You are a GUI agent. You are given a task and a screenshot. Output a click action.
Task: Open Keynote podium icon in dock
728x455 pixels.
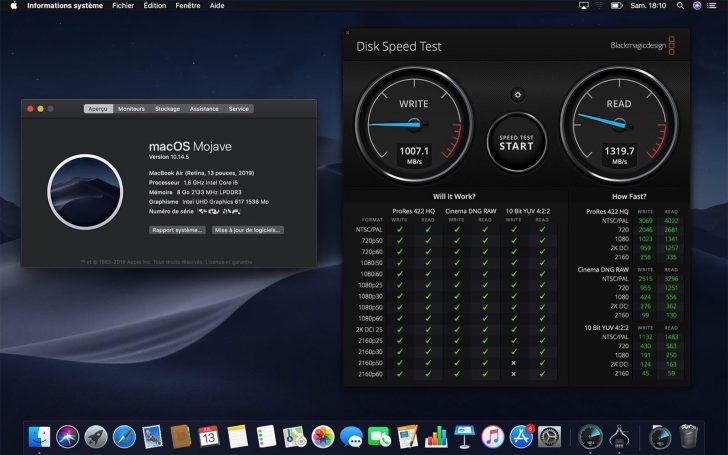pyautogui.click(x=464, y=437)
